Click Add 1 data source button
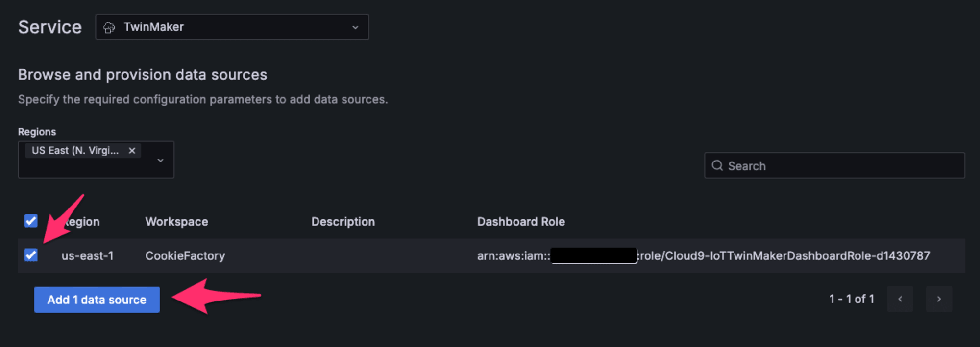Viewport: 980px width, 347px height. (x=97, y=300)
